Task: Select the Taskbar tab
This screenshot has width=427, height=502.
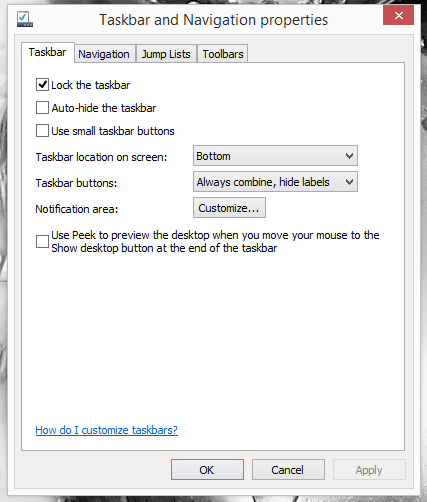Action: point(48,52)
